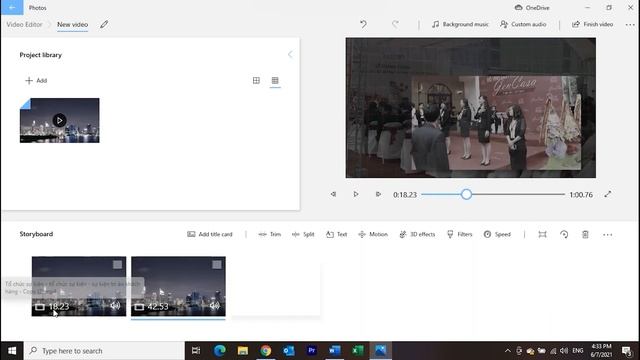
Task: Open the OneDrive menu
Action: (x=532, y=7)
